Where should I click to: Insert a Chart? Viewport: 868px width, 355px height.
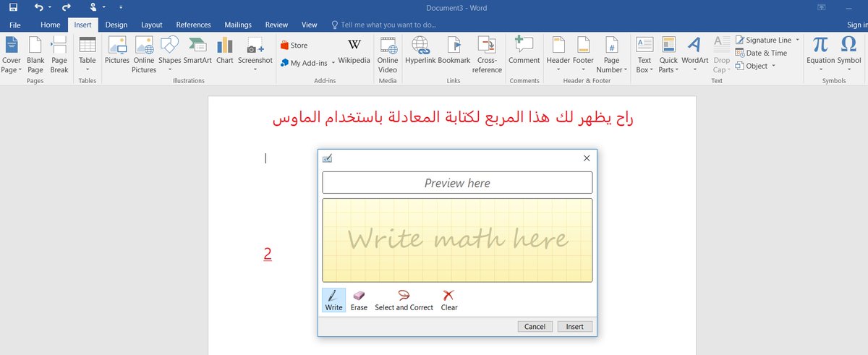225,51
